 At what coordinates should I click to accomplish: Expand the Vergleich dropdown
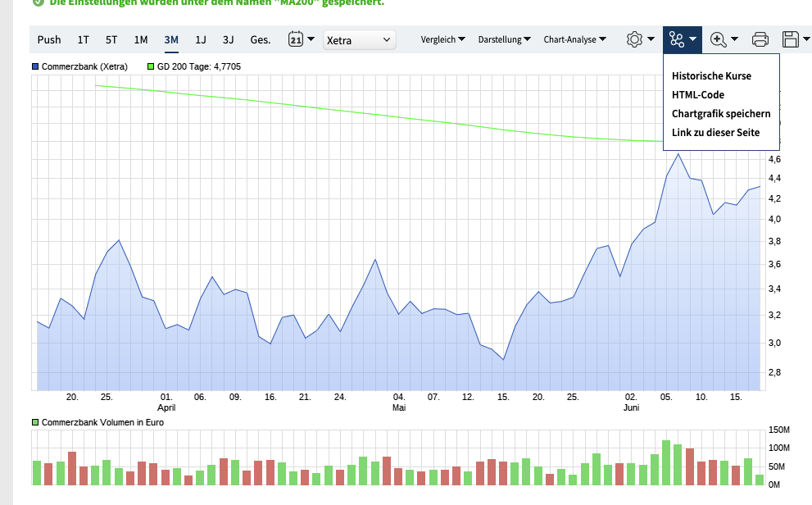click(x=442, y=39)
